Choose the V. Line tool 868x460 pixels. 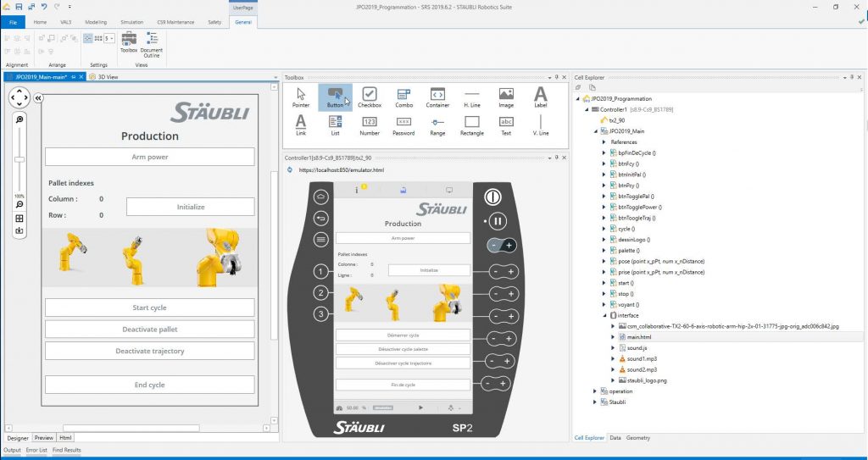coord(540,125)
